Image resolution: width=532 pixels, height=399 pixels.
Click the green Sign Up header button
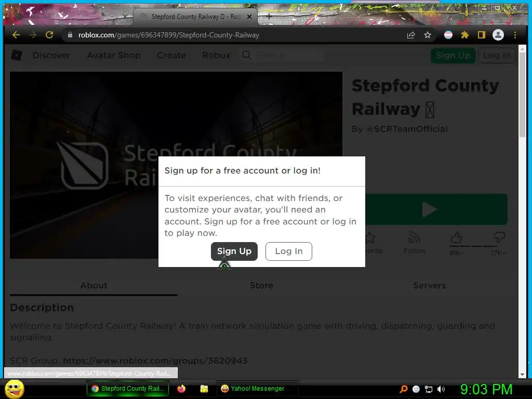tap(453, 55)
